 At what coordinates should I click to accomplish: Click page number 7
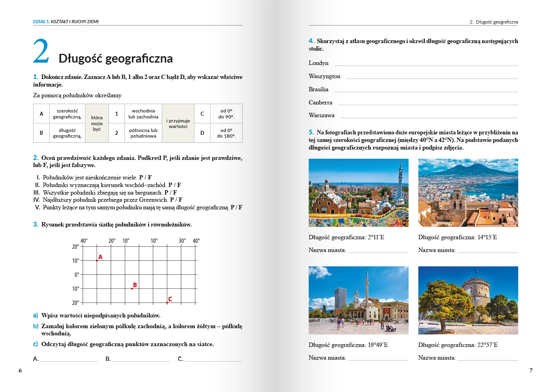[531, 370]
